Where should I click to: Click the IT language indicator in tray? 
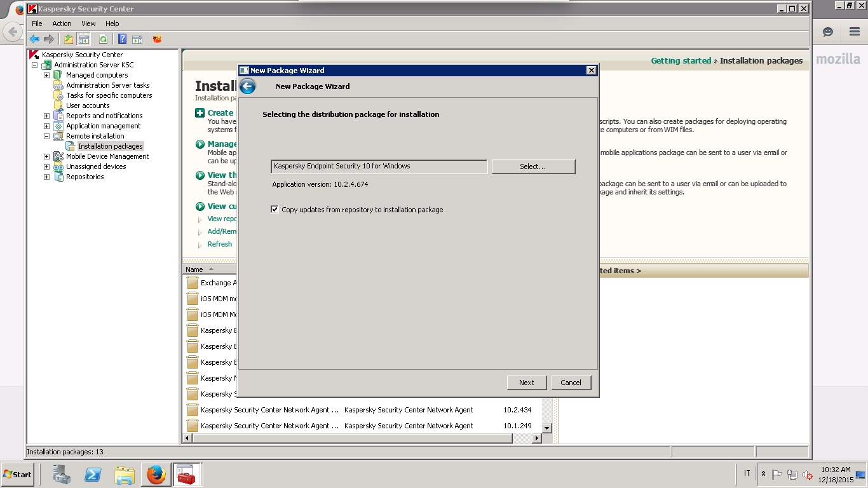[x=747, y=474]
